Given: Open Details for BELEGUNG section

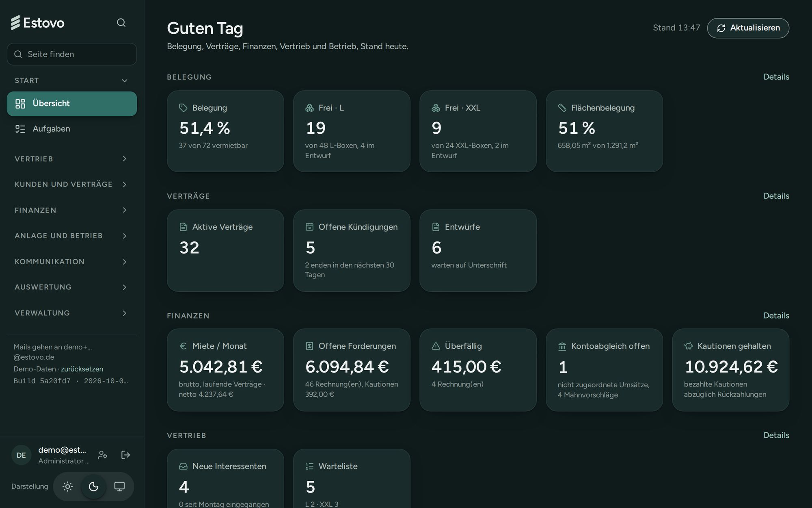Looking at the screenshot, I should (776, 77).
